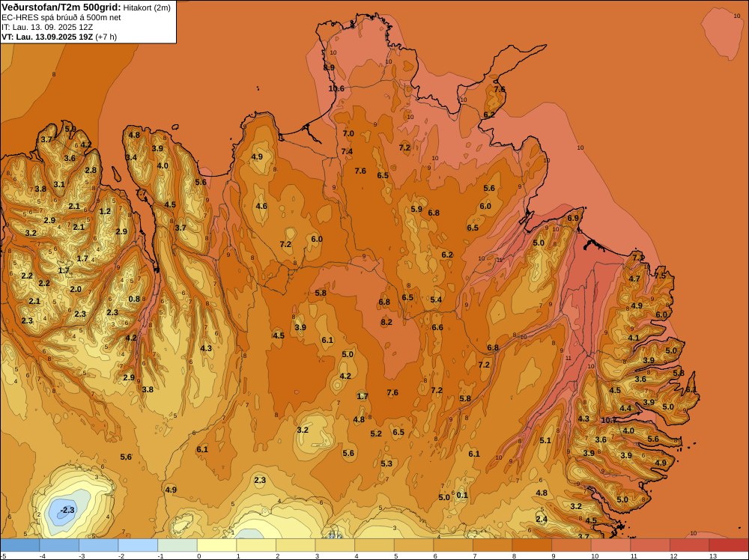The width and height of the screenshot is (749, 560).
Task: Click the 2.8 temperature value
Action: (x=91, y=170)
